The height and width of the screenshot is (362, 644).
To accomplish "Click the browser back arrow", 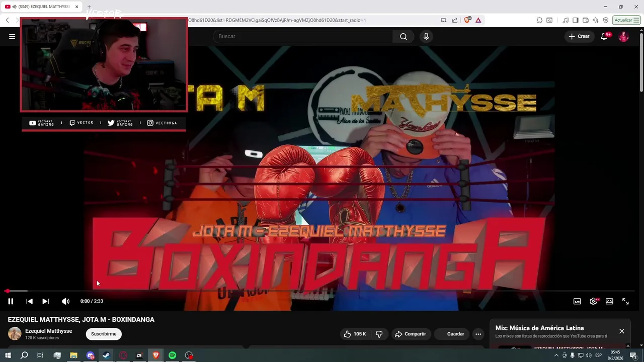I will coord(8,20).
